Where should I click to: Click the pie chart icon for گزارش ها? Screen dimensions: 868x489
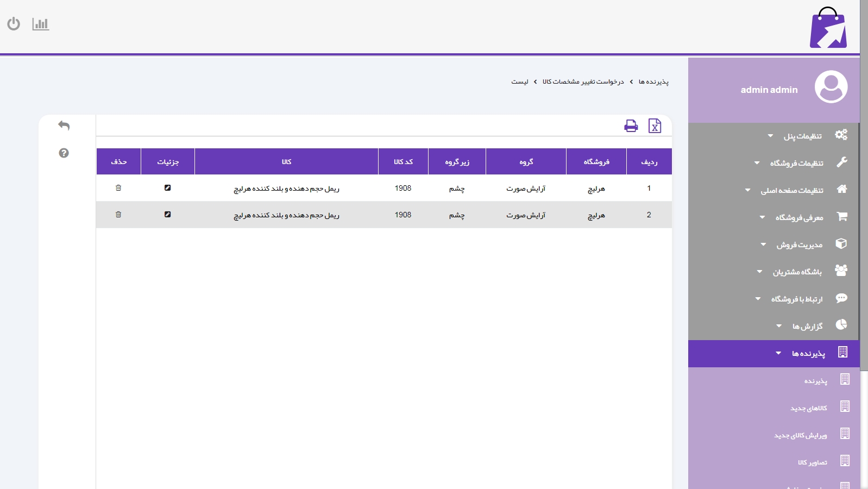pos(841,325)
